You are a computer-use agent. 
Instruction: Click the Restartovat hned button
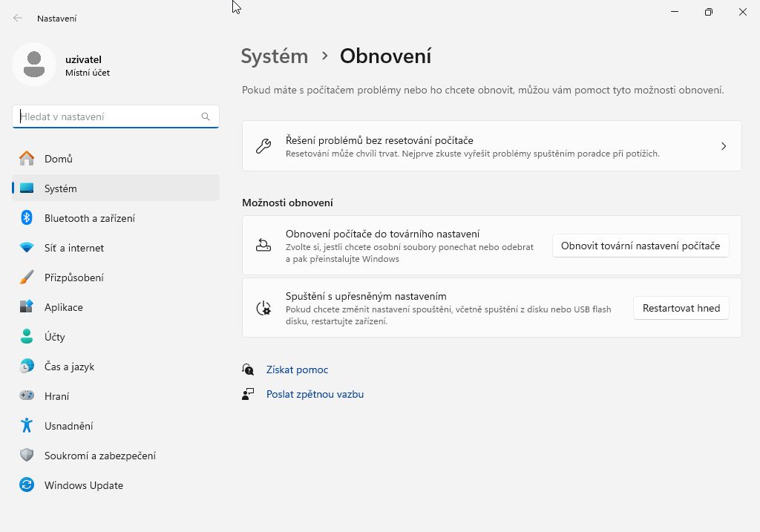pos(681,308)
